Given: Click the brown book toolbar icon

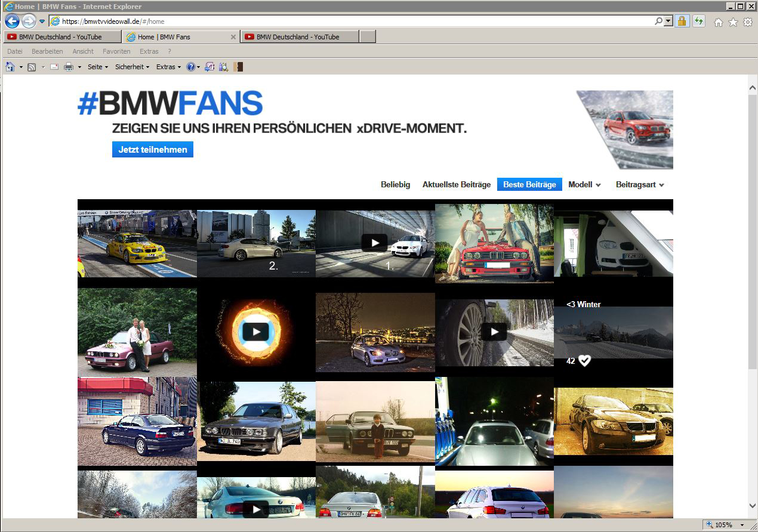Looking at the screenshot, I should point(238,67).
